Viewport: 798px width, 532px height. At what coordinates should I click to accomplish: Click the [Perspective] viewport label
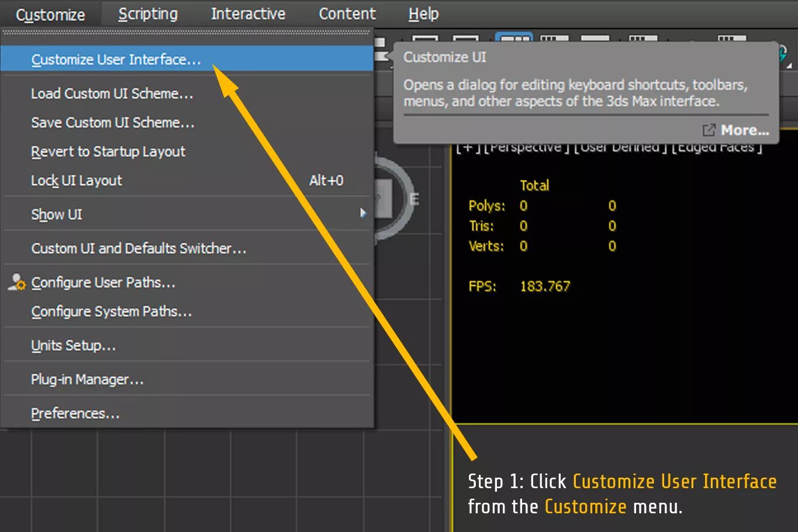click(x=526, y=147)
